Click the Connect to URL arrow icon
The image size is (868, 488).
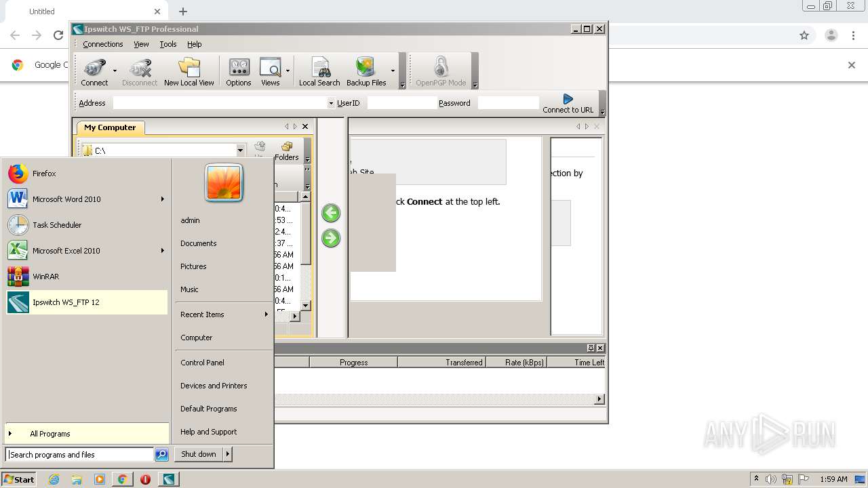click(x=568, y=99)
